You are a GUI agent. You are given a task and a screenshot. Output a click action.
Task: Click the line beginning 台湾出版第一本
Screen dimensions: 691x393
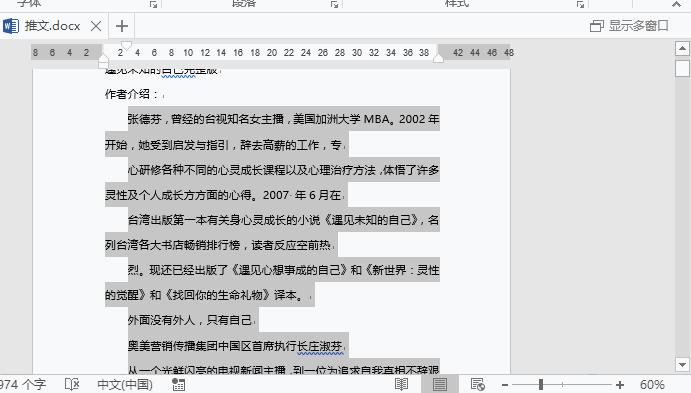283,220
